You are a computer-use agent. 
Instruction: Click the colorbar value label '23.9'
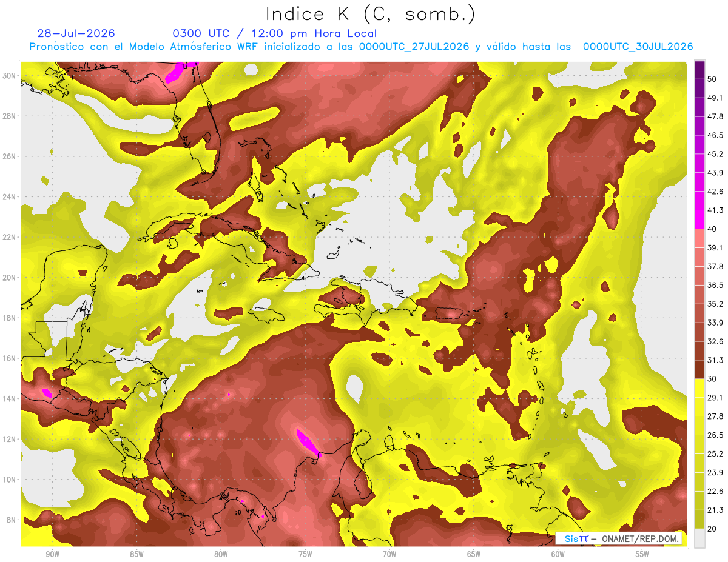click(x=716, y=472)
